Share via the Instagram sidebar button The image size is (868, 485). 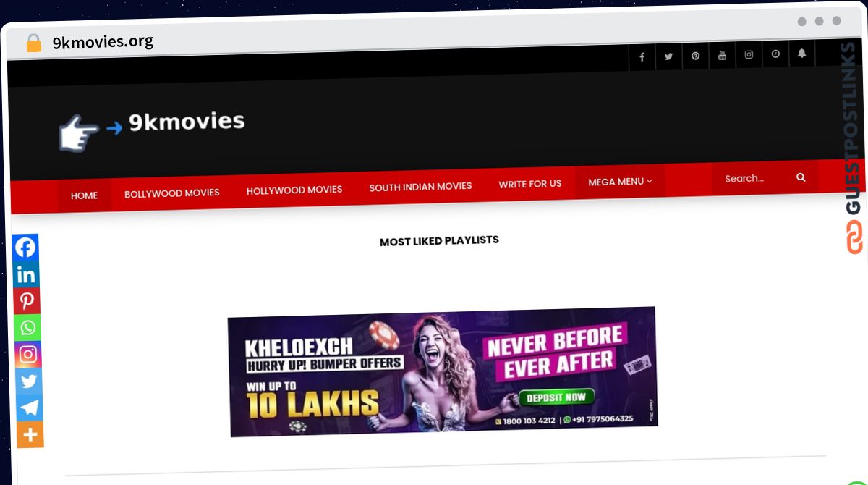pyautogui.click(x=28, y=355)
